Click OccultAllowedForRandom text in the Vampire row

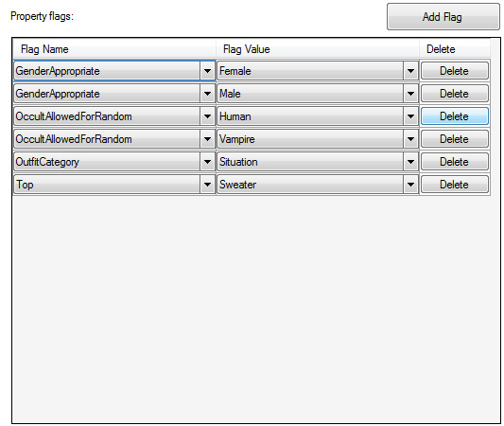point(74,139)
